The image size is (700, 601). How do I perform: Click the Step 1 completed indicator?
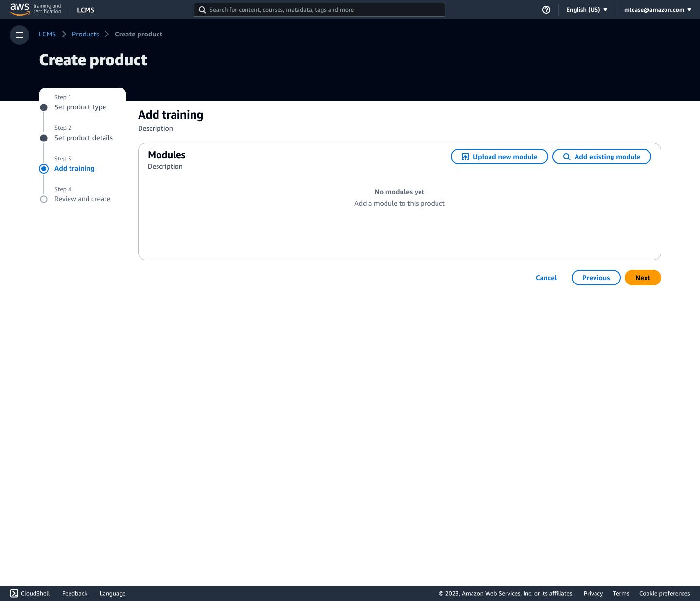pyautogui.click(x=44, y=107)
